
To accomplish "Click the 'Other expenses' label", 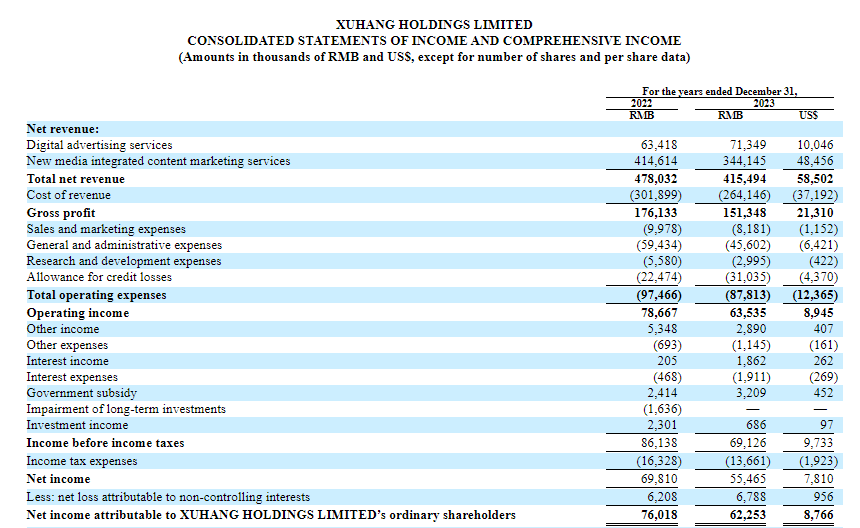I will pyautogui.click(x=67, y=345).
